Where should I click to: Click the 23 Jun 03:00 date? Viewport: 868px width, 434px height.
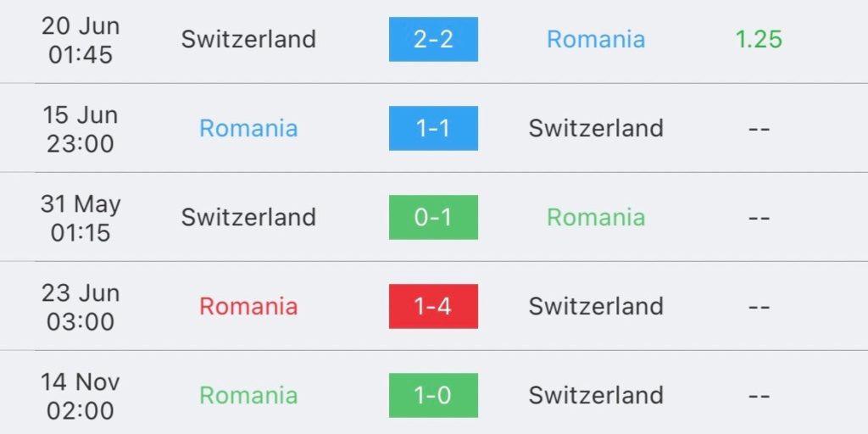[81, 307]
